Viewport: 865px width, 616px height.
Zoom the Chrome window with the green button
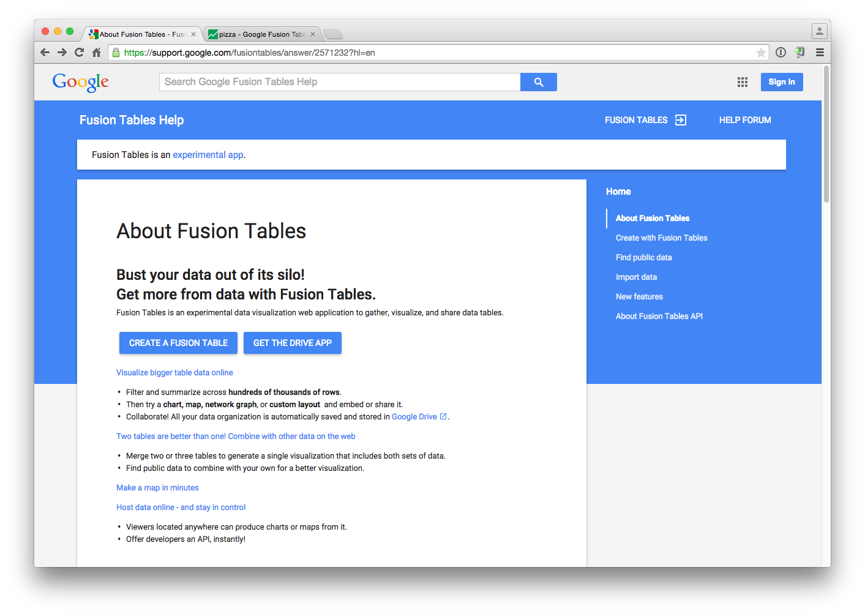(70, 31)
